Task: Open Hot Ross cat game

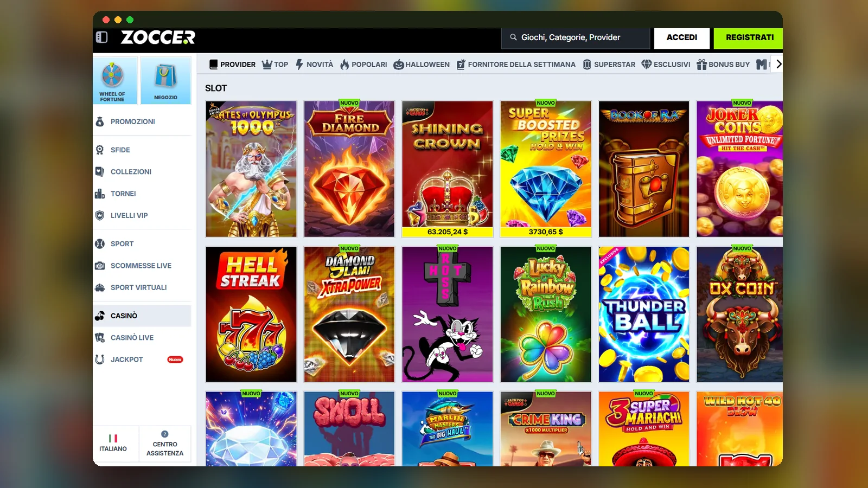Action: point(448,314)
